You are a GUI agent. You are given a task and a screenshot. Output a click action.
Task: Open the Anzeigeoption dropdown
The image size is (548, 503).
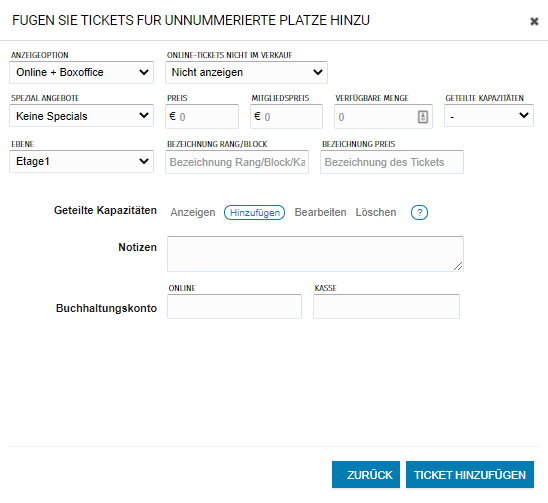(x=81, y=72)
